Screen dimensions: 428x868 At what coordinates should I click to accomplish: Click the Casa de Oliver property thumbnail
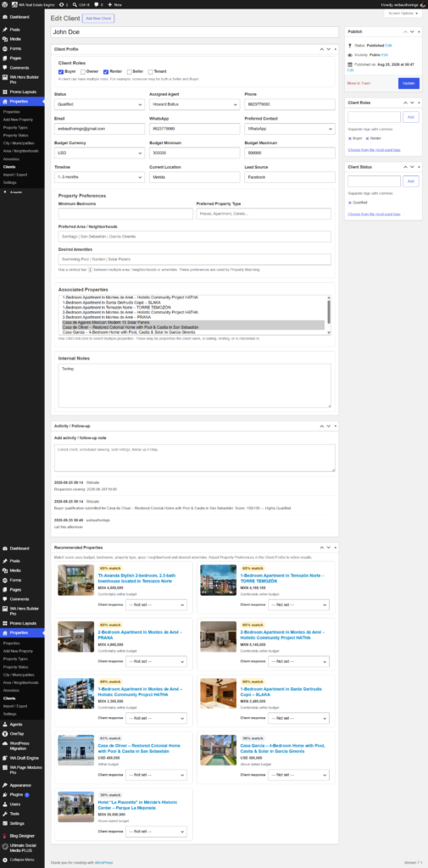[76, 750]
